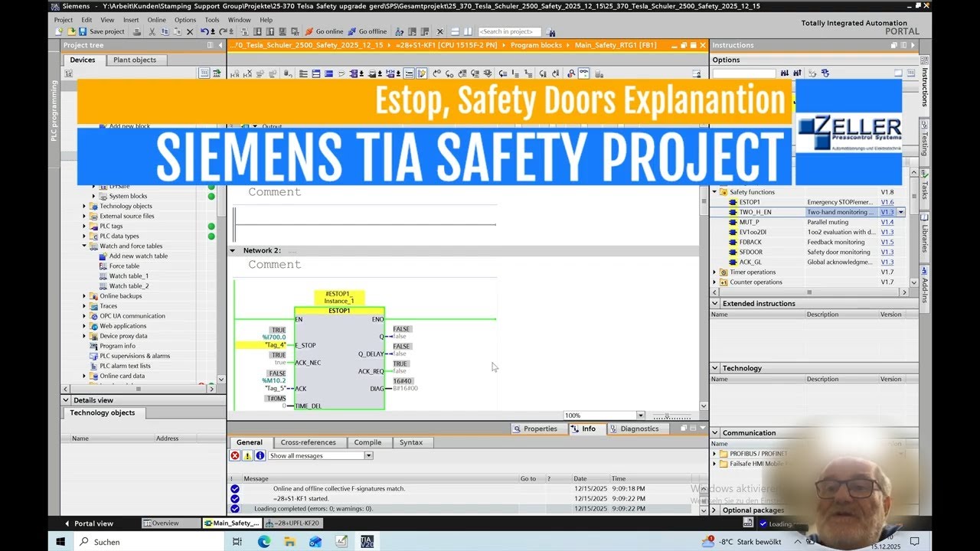This screenshot has height=551, width=980.
Task: Select the MUT_P instruction
Action: click(749, 222)
